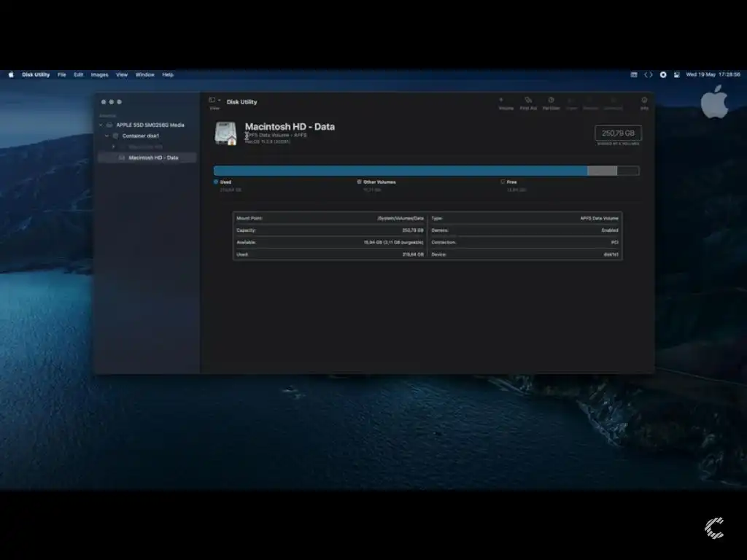Select Container disk1 in sidebar
747x560 pixels.
(x=141, y=136)
